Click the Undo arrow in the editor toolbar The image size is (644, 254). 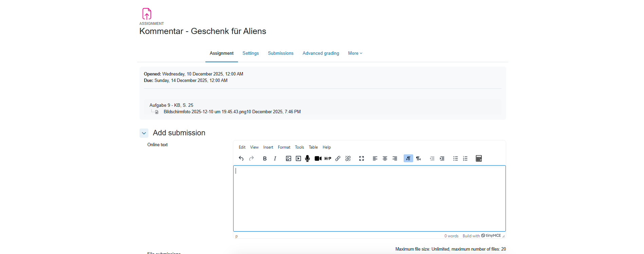241,158
